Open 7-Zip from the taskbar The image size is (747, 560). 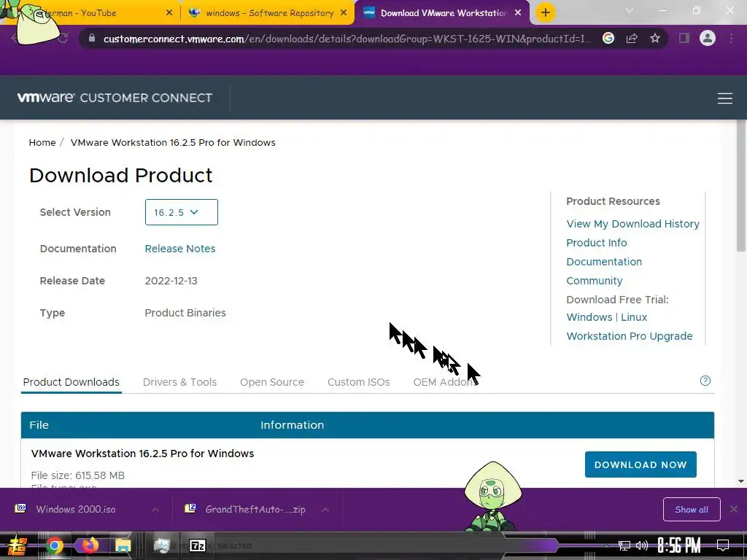pos(197,545)
